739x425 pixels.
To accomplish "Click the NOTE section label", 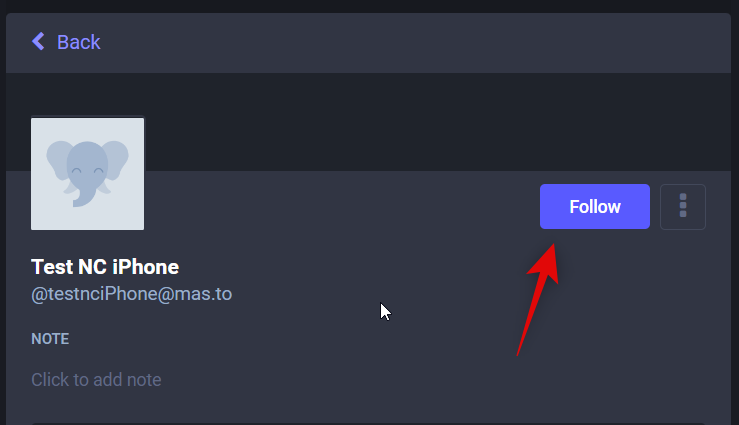I will pos(50,339).
